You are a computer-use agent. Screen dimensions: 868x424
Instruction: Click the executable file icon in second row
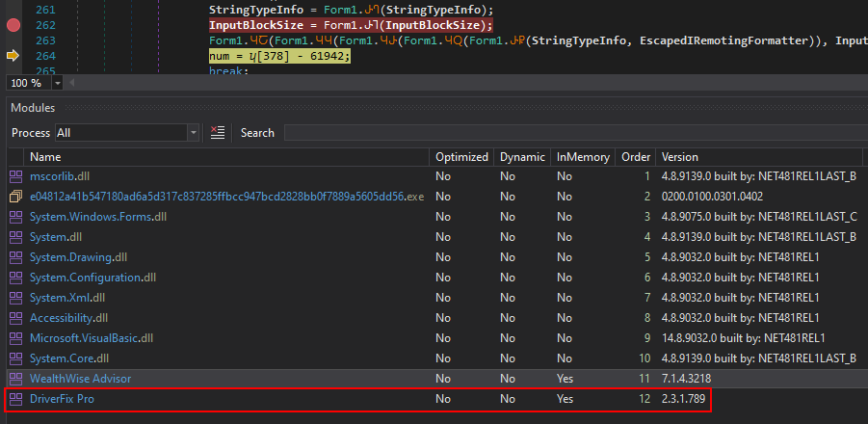(15, 197)
